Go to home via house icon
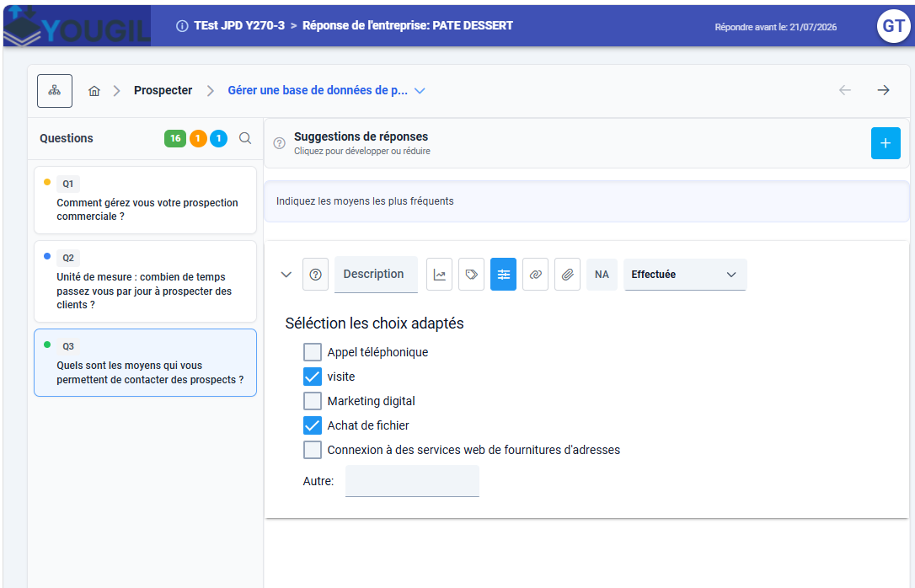The width and height of the screenshot is (915, 588). 94,90
